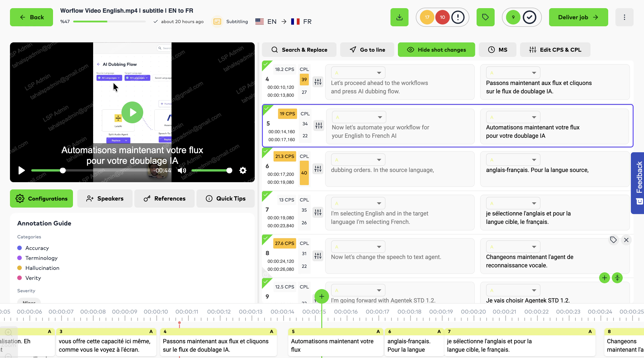Open source speaker dropdown for line 5
Screen dimensions: 644x358
(x=359, y=117)
